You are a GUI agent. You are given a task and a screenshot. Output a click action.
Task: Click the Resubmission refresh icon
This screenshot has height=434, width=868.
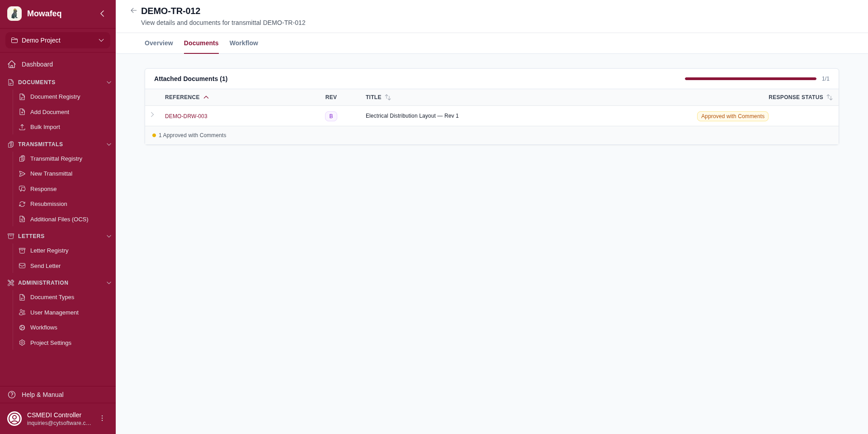tap(22, 204)
